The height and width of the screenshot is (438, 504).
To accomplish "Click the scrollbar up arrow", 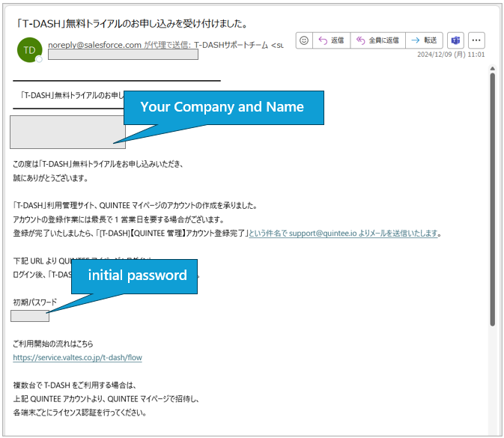I will pos(492,70).
